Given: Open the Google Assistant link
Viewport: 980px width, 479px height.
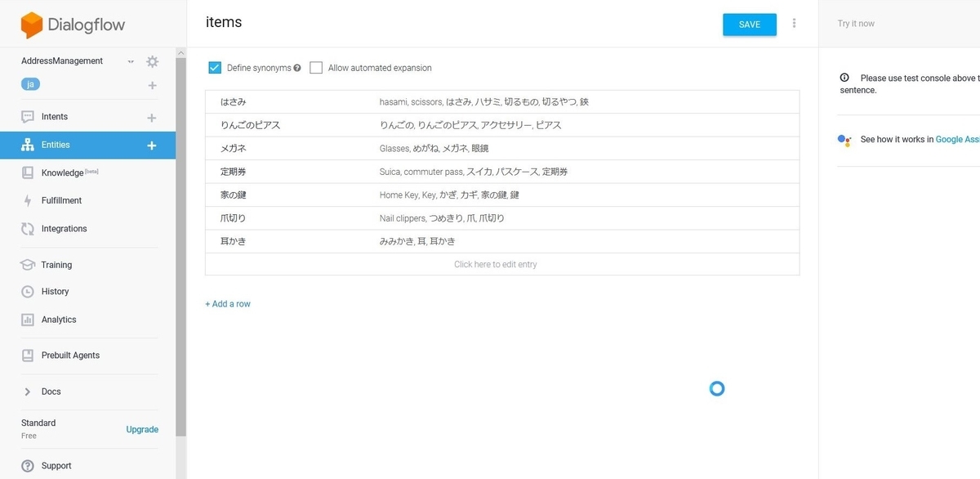Looking at the screenshot, I should click(957, 140).
